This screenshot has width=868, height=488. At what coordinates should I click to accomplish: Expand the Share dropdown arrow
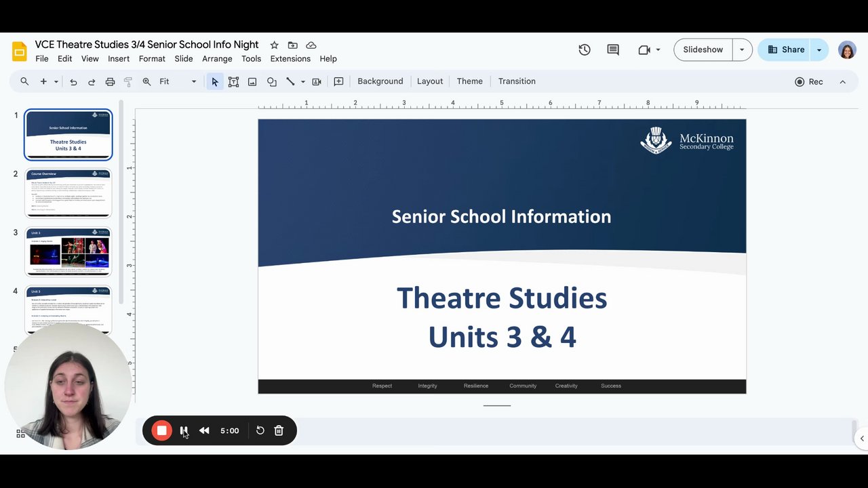(819, 49)
